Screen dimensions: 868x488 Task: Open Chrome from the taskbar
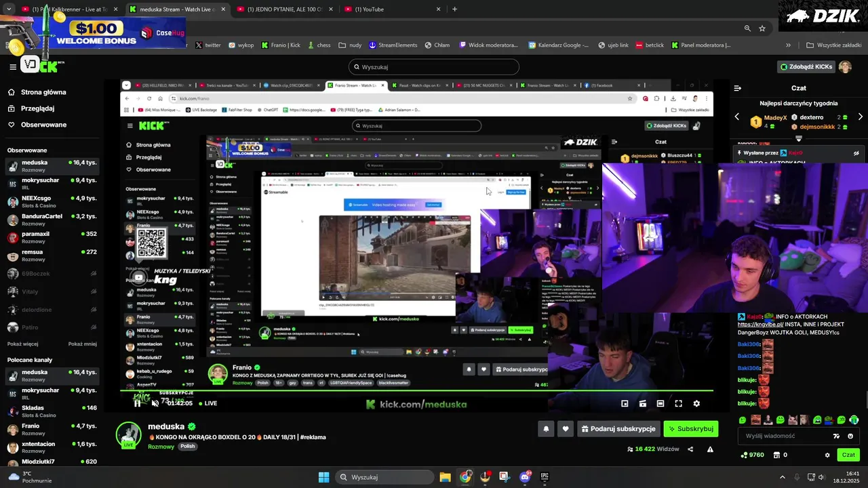465,477
